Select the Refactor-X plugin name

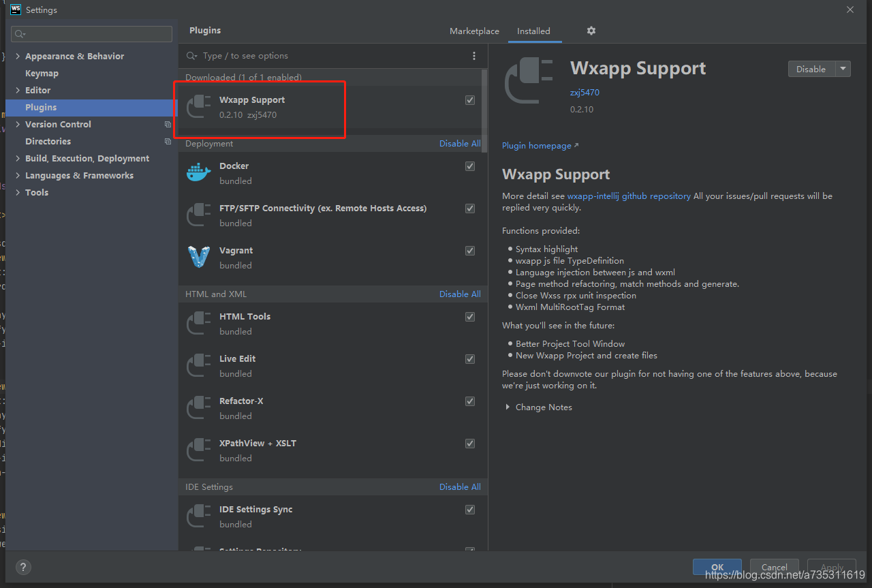point(241,401)
